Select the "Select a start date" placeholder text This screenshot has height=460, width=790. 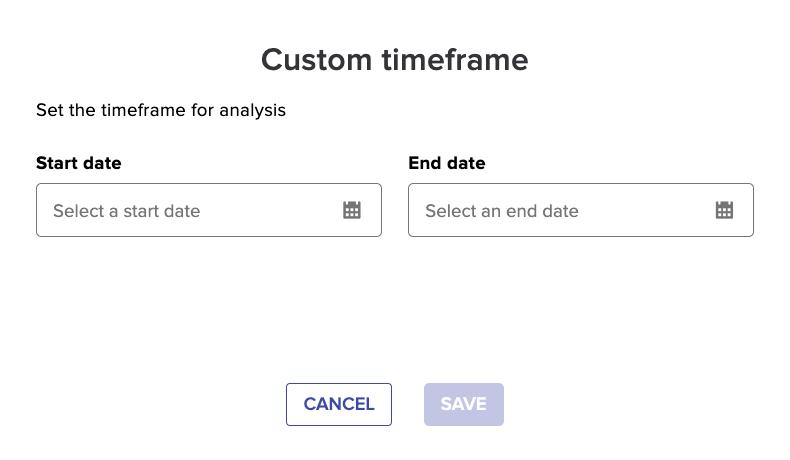tap(126, 211)
